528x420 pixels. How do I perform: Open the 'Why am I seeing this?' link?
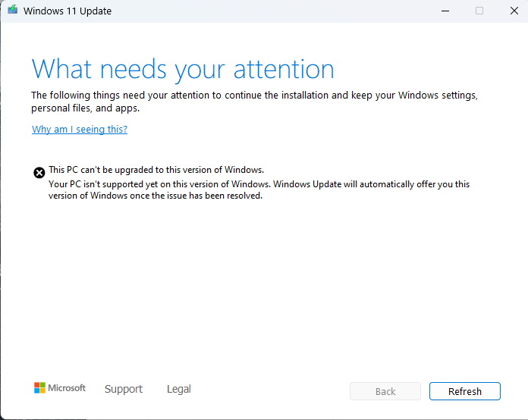coord(80,129)
